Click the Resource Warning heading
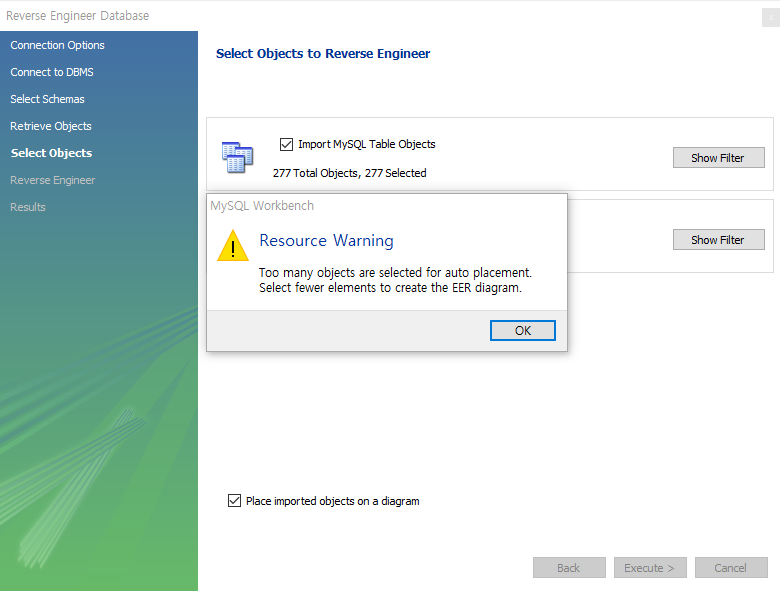This screenshot has height=591, width=780. point(326,241)
